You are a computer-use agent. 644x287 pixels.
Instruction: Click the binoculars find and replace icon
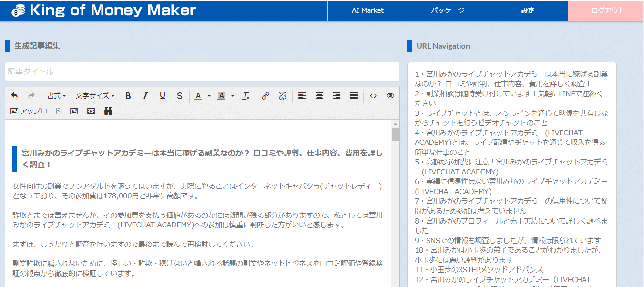pos(108,111)
